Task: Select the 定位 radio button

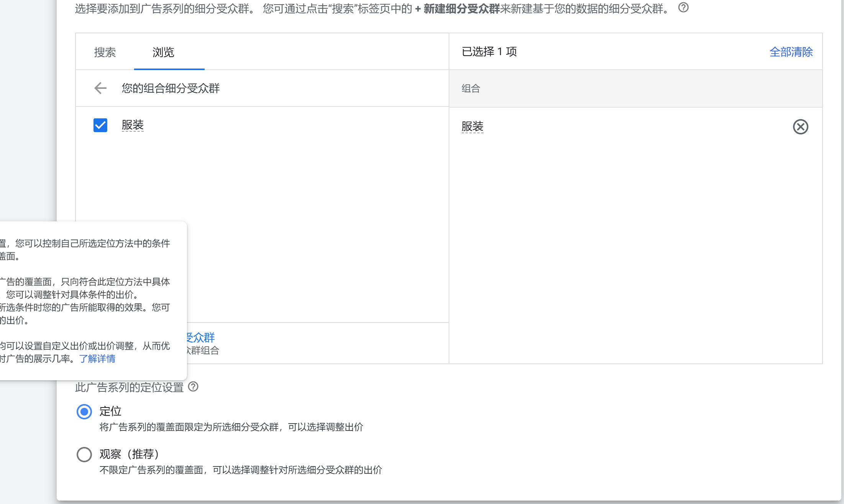Action: tap(84, 411)
